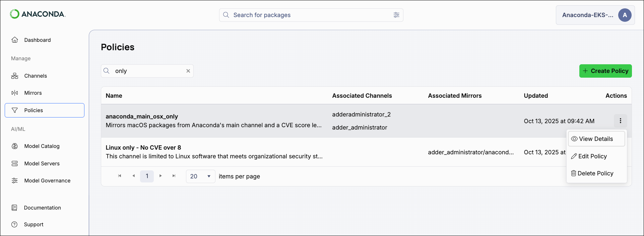Click the Dashboard home icon
This screenshot has height=236, width=644.
[x=15, y=40]
